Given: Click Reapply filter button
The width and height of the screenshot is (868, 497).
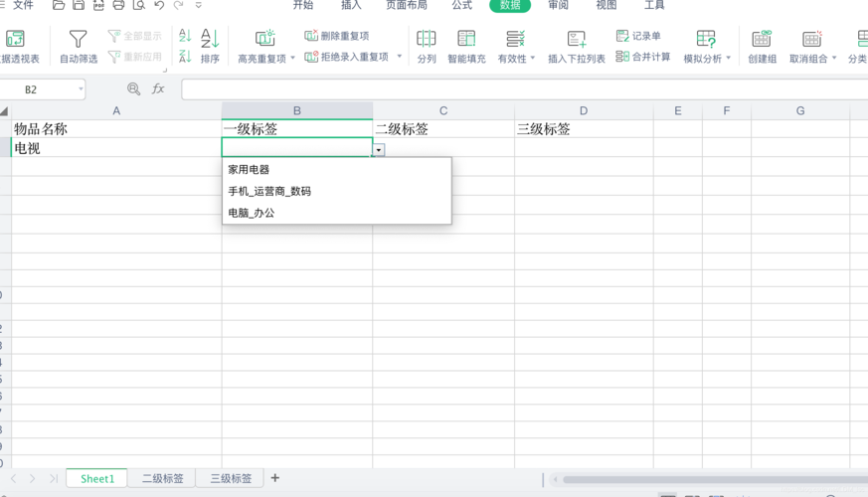Looking at the screenshot, I should tap(134, 57).
